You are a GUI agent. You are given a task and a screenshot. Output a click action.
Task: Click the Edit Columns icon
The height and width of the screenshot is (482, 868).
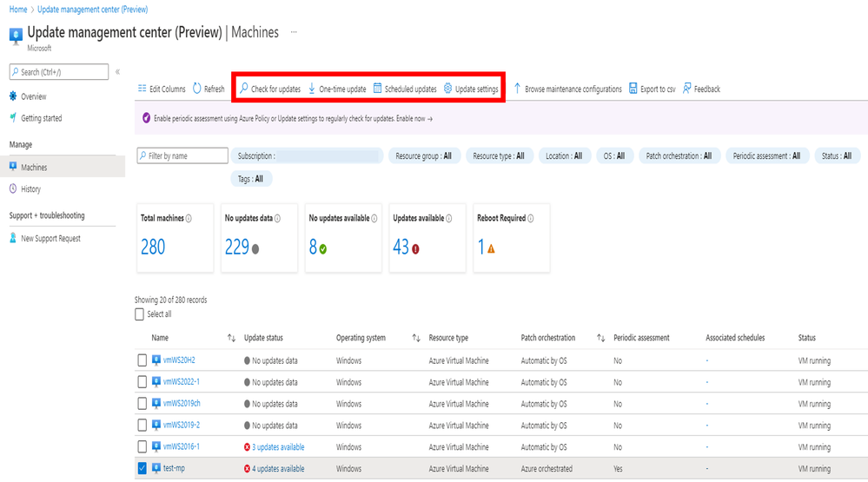(142, 89)
